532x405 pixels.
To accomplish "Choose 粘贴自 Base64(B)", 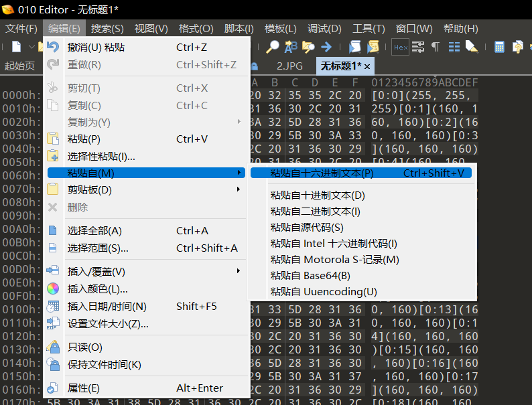I will (x=361, y=276).
